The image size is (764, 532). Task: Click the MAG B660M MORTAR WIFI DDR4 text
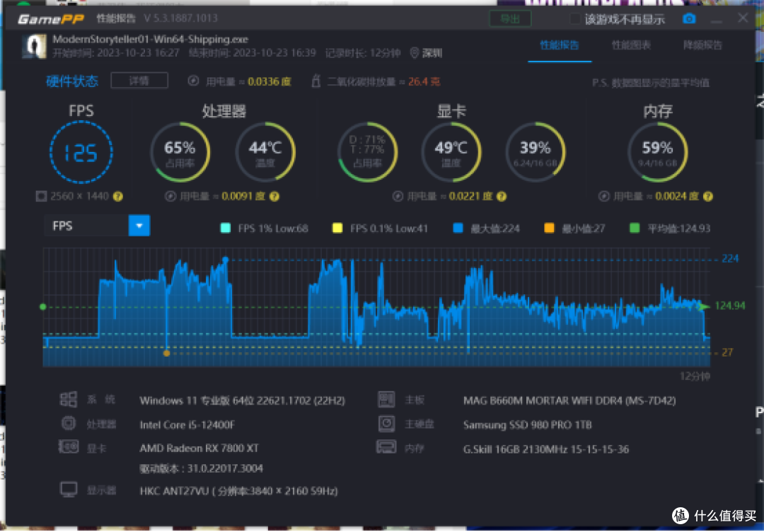coord(569,400)
